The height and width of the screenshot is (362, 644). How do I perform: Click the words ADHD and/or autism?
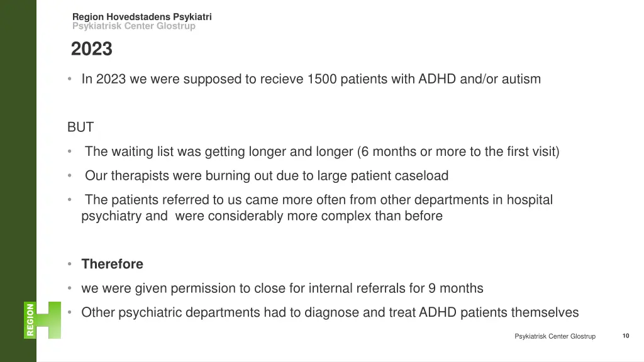(479, 79)
